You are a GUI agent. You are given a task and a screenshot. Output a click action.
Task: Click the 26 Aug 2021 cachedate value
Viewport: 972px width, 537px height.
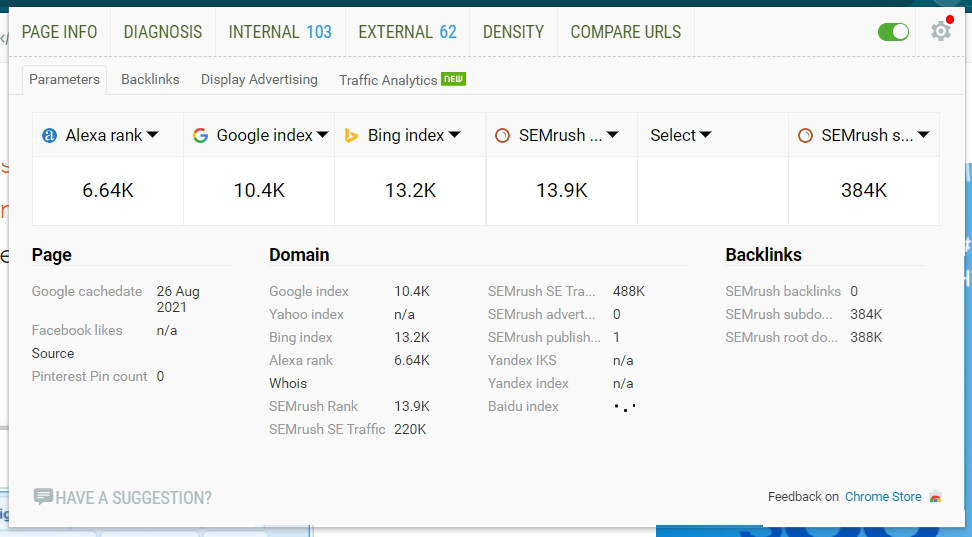pyautogui.click(x=178, y=299)
